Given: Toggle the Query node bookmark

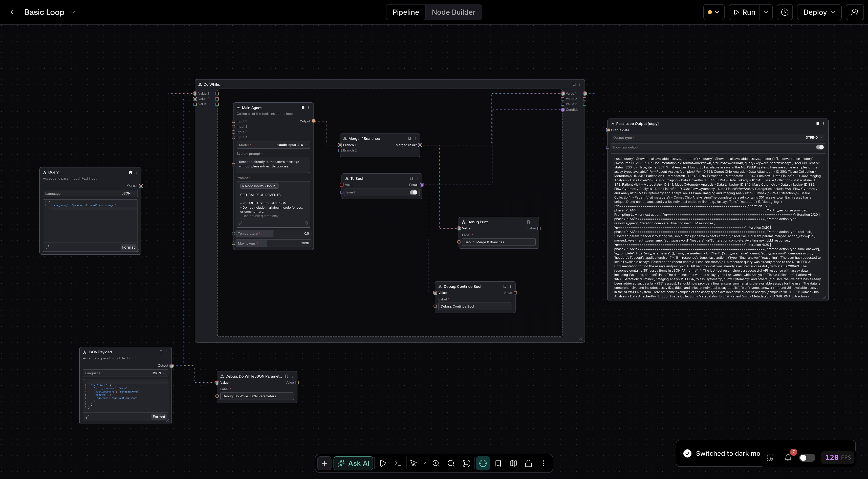Looking at the screenshot, I should (x=131, y=172).
